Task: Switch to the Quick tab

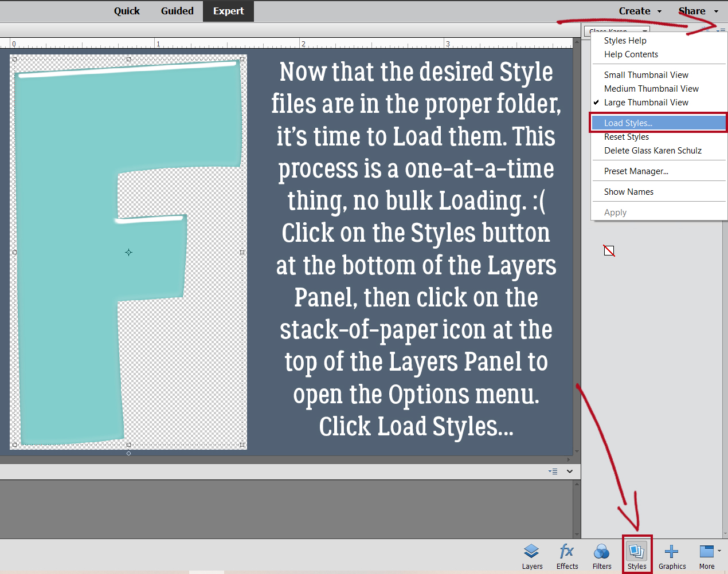Action: pos(127,11)
